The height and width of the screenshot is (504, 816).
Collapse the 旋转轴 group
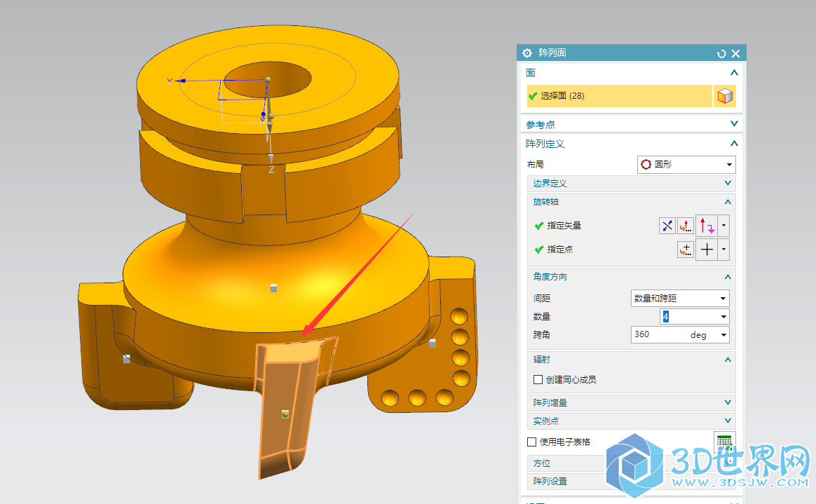tap(728, 202)
